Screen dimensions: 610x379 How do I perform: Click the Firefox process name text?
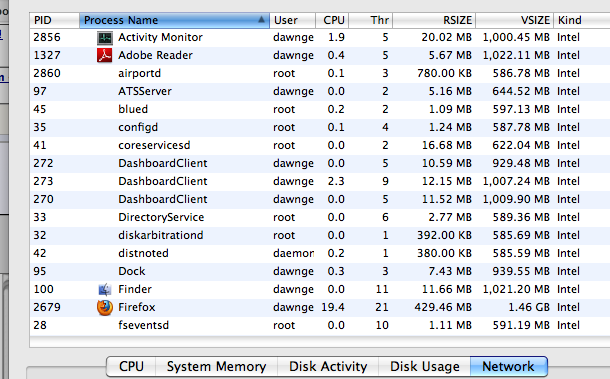(x=137, y=307)
